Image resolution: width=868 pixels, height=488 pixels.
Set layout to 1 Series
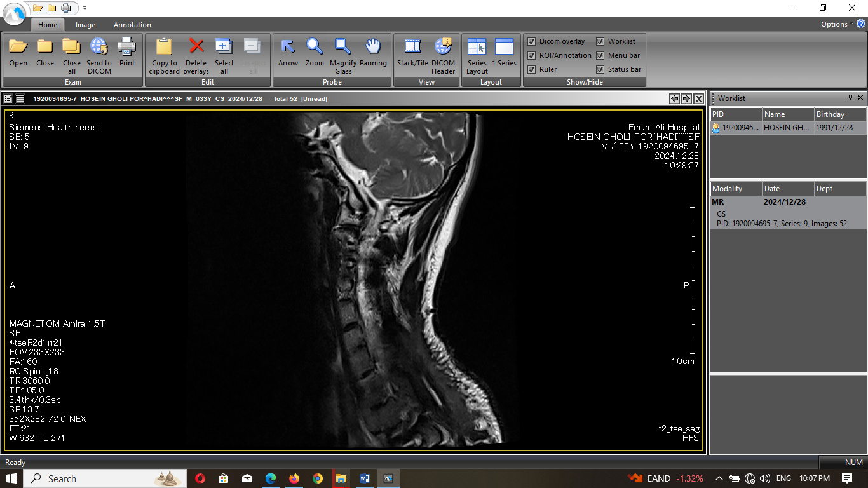(505, 53)
